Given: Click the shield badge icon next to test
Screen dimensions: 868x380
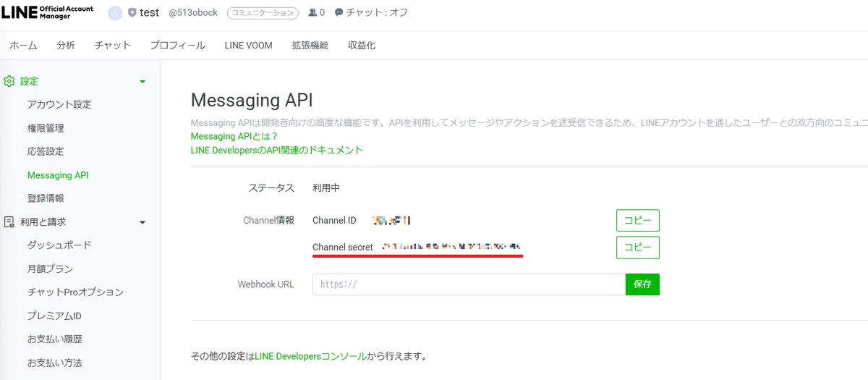Looking at the screenshot, I should 132,13.
